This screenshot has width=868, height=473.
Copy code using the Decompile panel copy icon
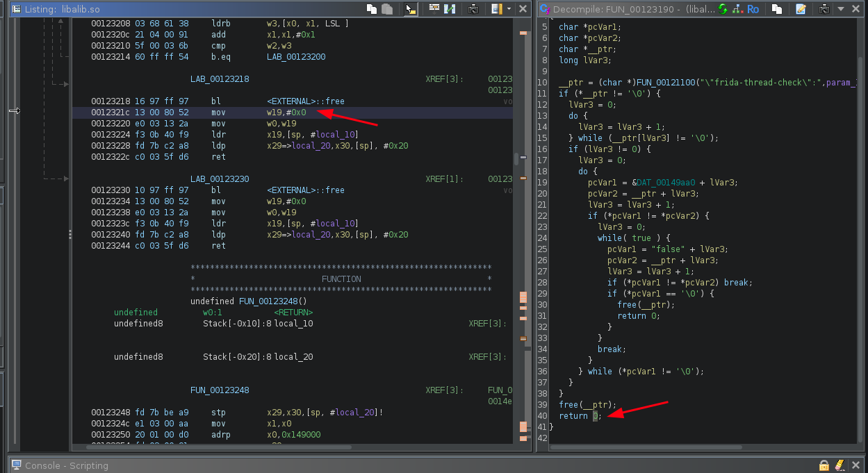pyautogui.click(x=777, y=9)
